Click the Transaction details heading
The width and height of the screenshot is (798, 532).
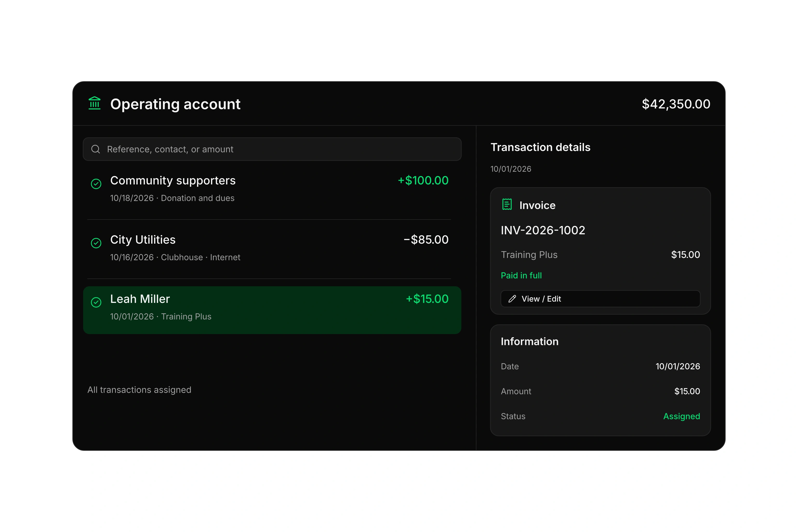[x=541, y=147]
